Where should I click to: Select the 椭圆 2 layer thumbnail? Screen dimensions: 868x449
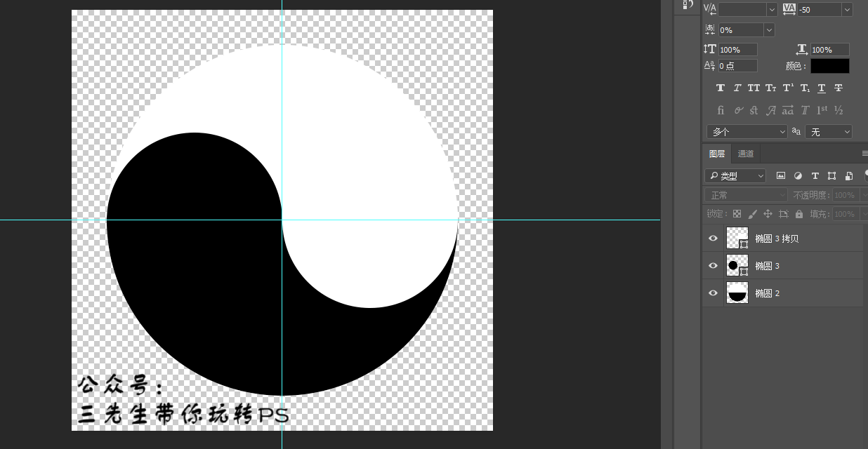click(737, 293)
